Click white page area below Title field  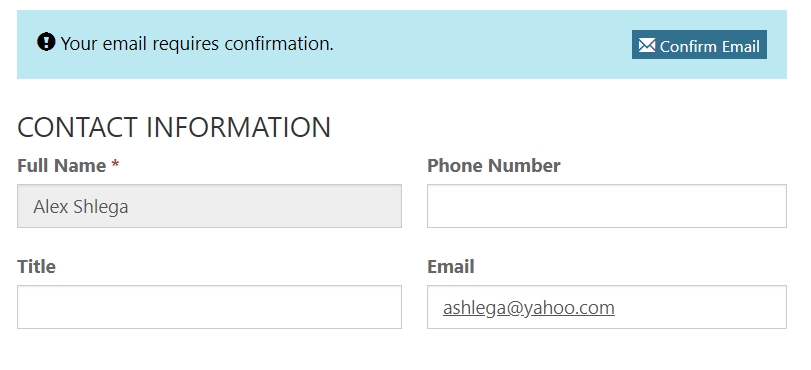point(209,349)
